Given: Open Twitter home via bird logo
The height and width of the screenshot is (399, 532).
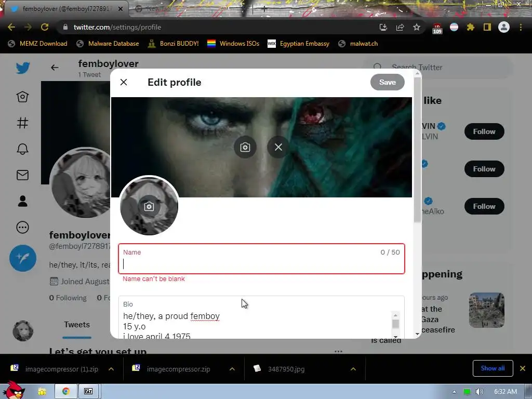Looking at the screenshot, I should 23,68.
